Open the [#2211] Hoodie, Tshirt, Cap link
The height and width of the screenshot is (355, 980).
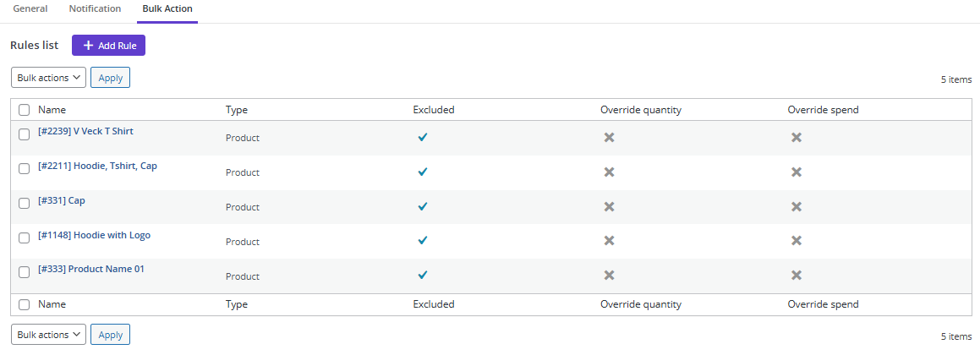click(97, 166)
